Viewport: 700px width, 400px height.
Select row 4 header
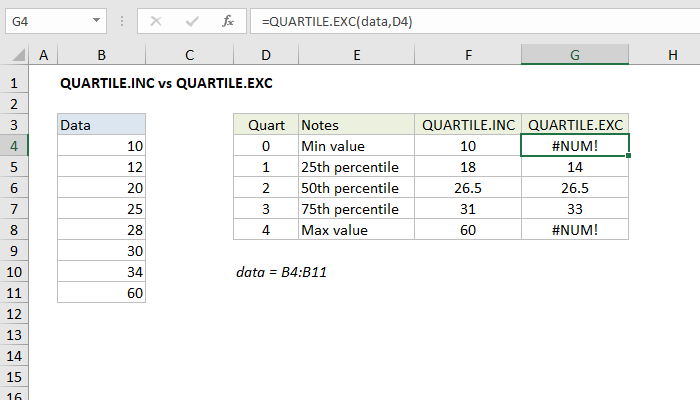tap(14, 146)
